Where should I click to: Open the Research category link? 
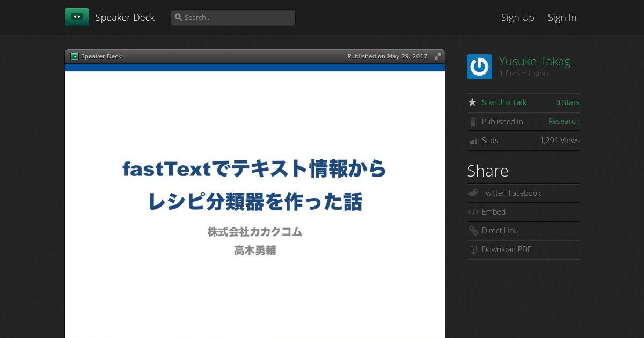click(563, 121)
